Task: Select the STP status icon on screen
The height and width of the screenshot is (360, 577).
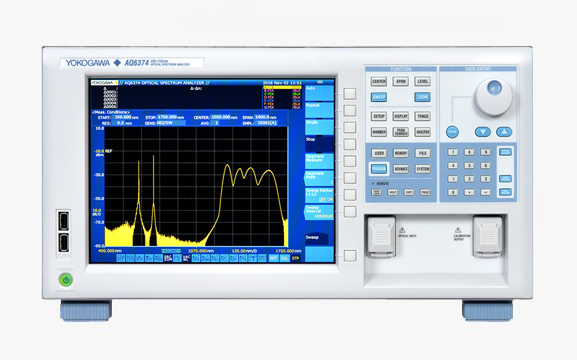Action: (295, 258)
